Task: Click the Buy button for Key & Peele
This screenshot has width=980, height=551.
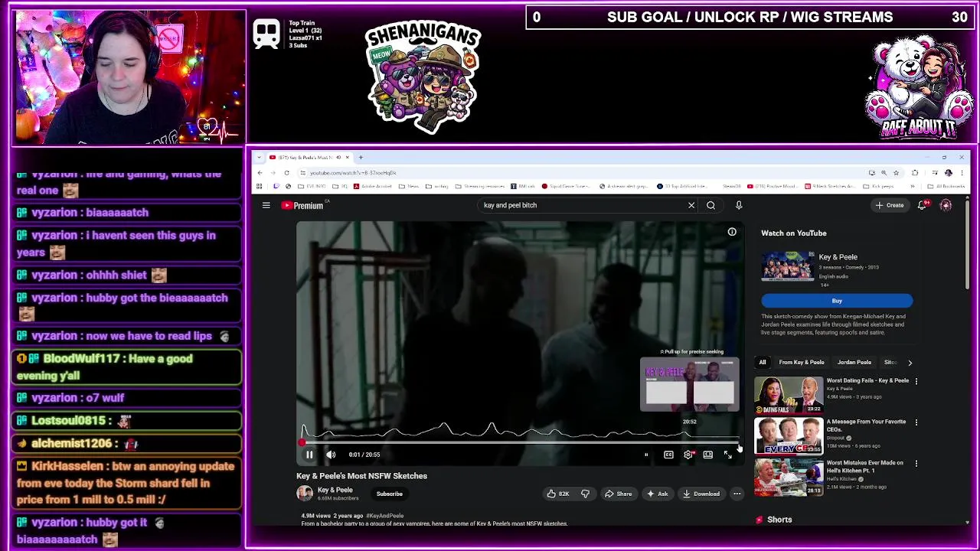Action: pos(837,301)
